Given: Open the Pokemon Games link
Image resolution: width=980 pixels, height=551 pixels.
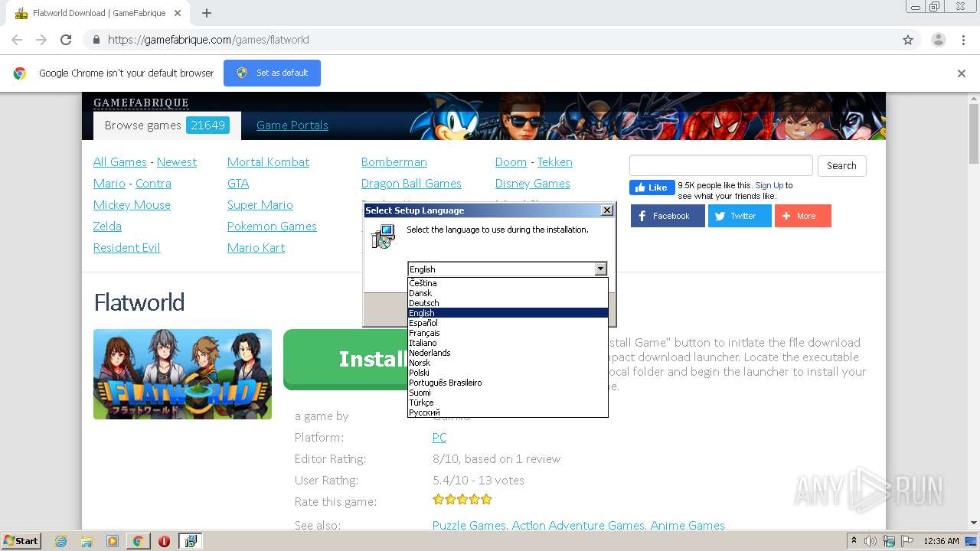Looking at the screenshot, I should tap(272, 227).
